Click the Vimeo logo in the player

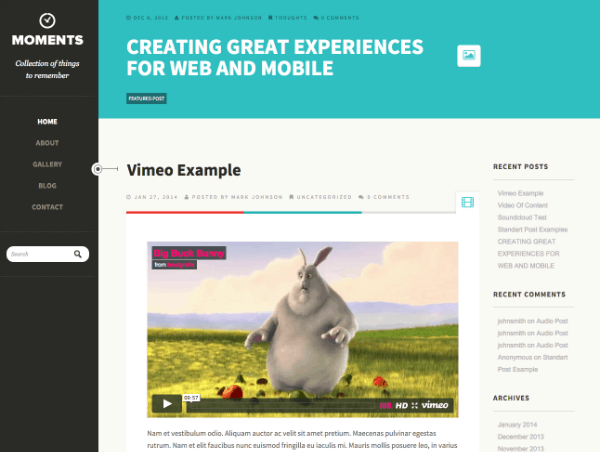coord(435,405)
